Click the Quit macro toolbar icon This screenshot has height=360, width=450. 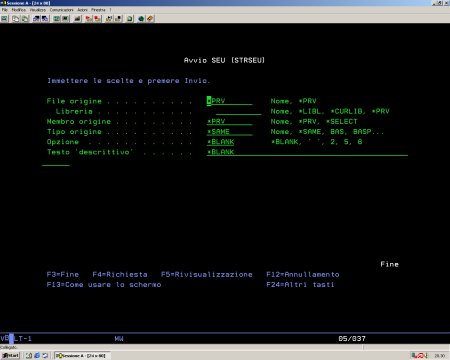(118, 19)
